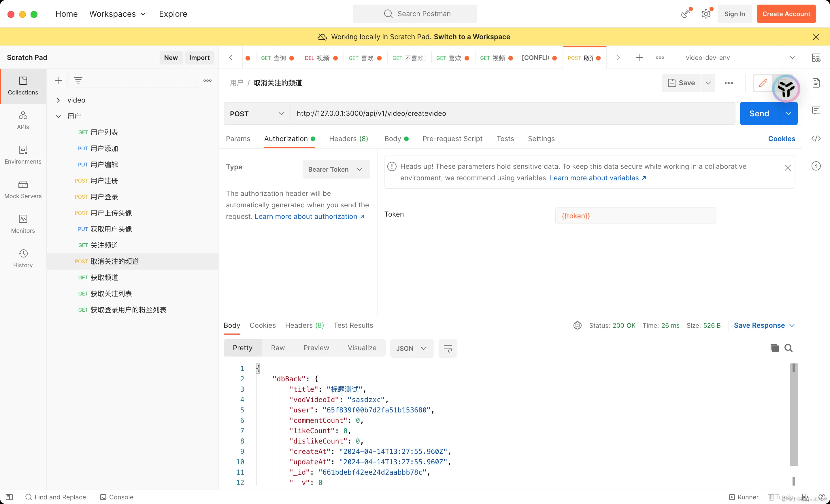The width and height of the screenshot is (830, 504).
Task: Open the response Test Results tab
Action: tap(353, 325)
